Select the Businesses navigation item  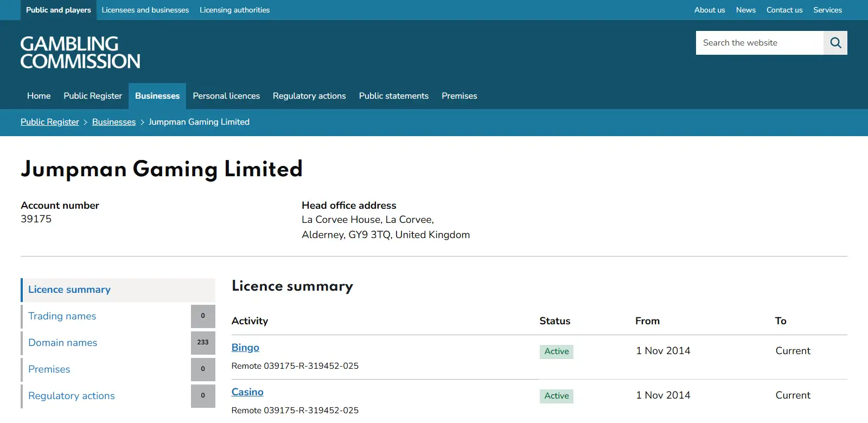(157, 96)
